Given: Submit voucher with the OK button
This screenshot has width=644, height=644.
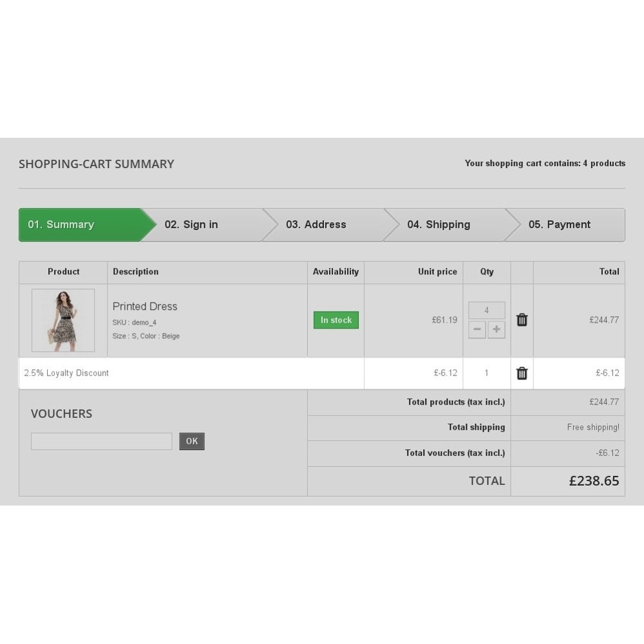Looking at the screenshot, I should [192, 441].
